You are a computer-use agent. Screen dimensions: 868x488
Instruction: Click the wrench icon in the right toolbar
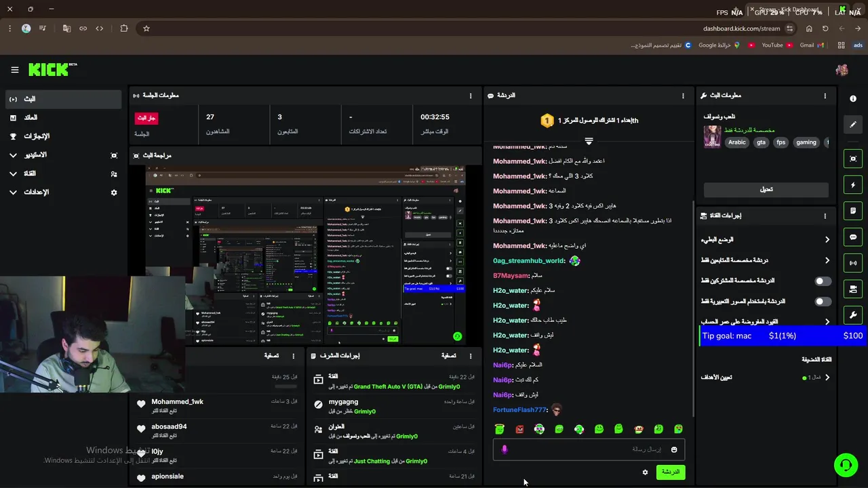point(853,315)
